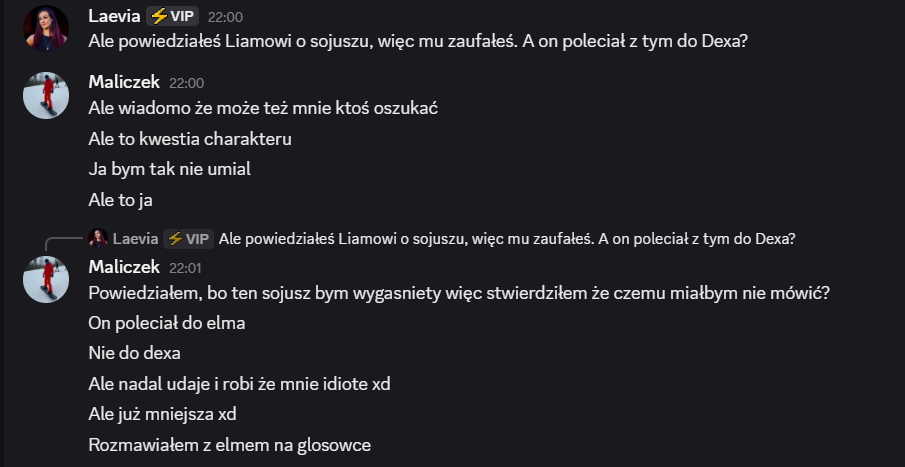The height and width of the screenshot is (467, 905).
Task: Open Maliczek's username beside the 22:01 timestamp
Action: pyautogui.click(x=124, y=267)
